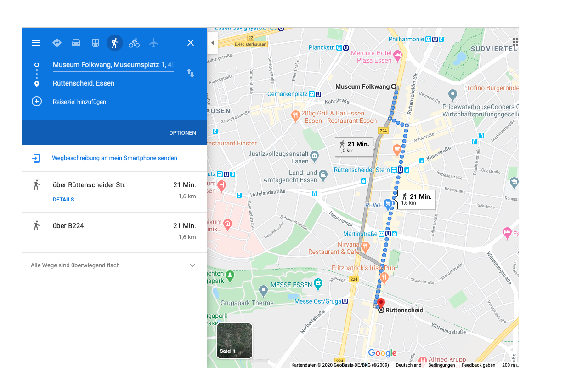Open the Google apps grid

click(515, 42)
